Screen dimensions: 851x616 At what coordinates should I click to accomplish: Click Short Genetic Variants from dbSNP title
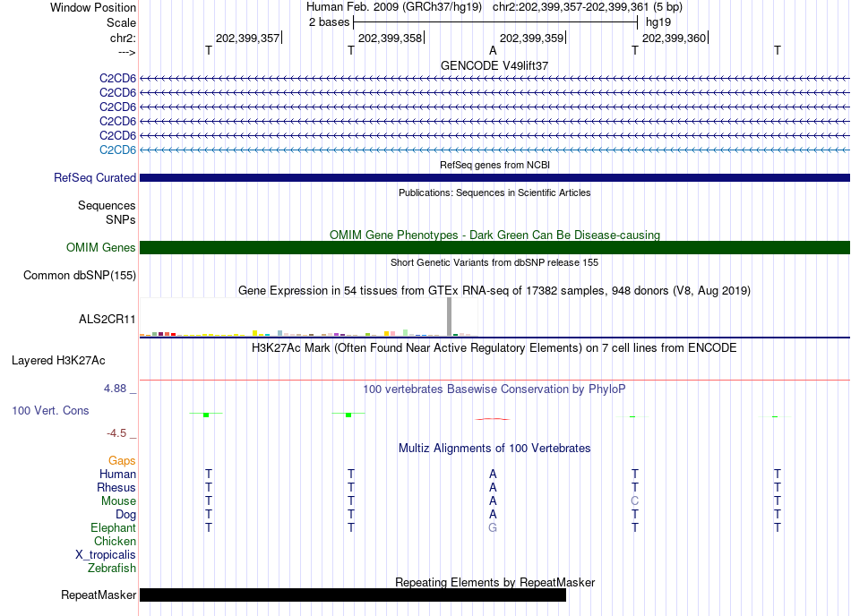click(494, 262)
